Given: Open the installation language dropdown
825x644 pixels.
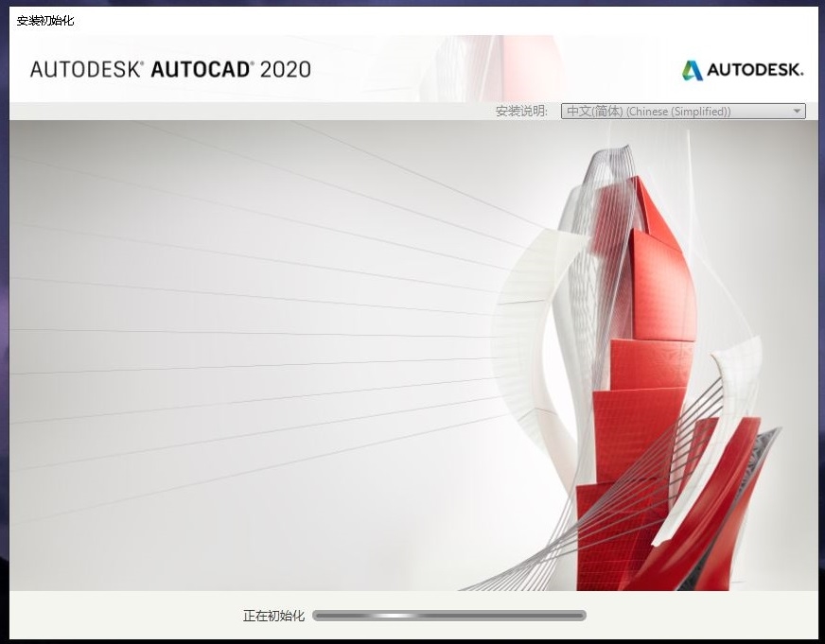Looking at the screenshot, I should coord(683,111).
